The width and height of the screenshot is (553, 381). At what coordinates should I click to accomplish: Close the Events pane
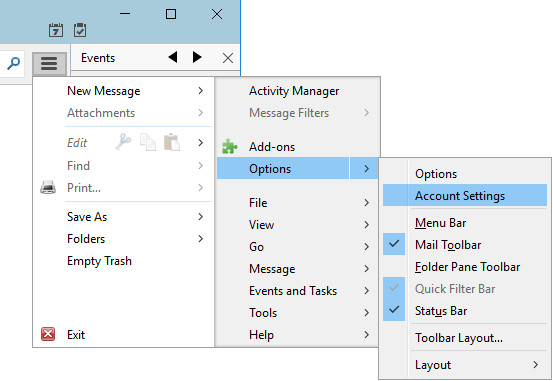pyautogui.click(x=228, y=58)
